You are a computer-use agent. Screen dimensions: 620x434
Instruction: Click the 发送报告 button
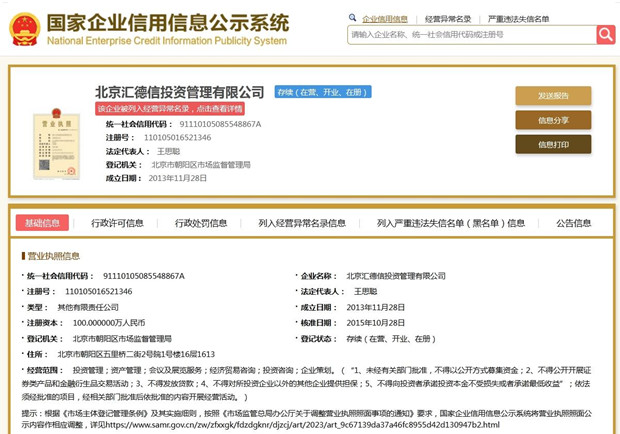553,96
